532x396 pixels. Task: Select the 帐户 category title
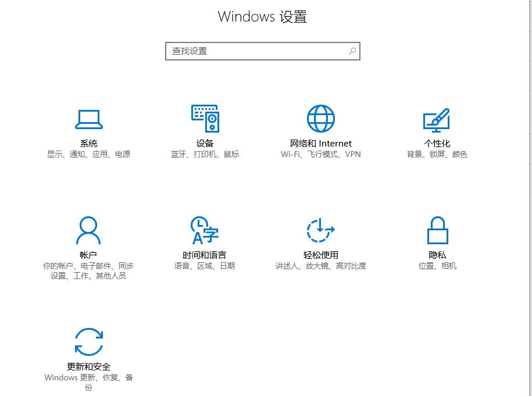88,255
